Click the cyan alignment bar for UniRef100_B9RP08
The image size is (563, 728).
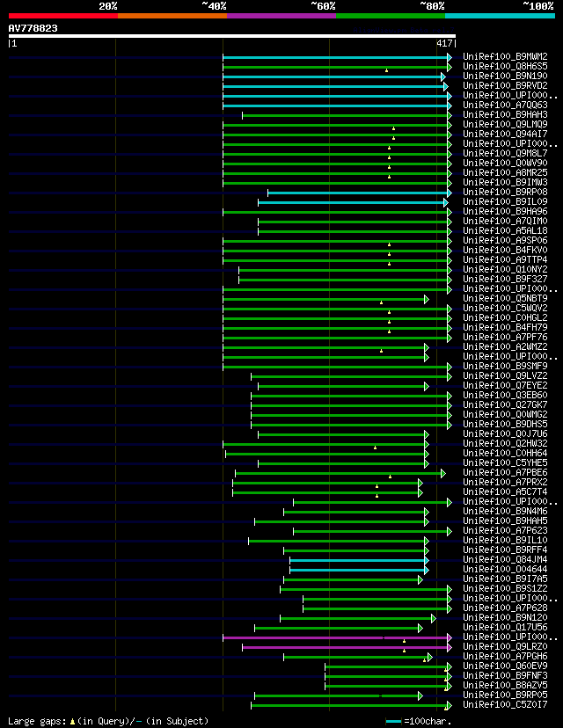(x=358, y=193)
